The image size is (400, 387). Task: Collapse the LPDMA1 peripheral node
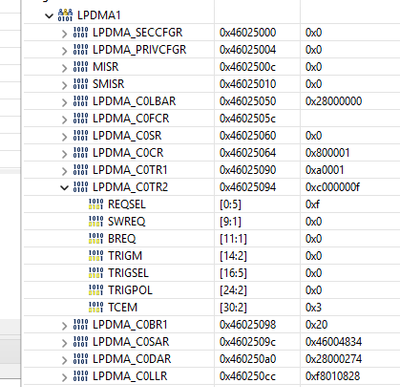49,16
